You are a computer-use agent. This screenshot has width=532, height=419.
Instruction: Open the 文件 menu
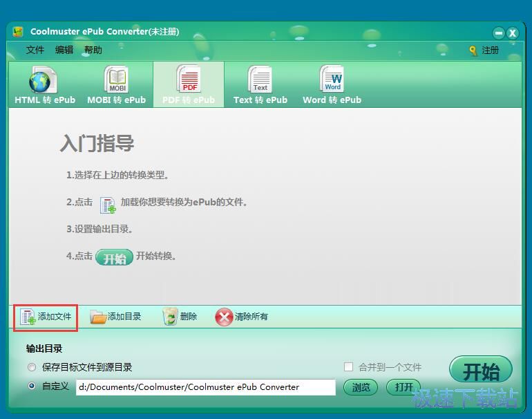coord(35,50)
